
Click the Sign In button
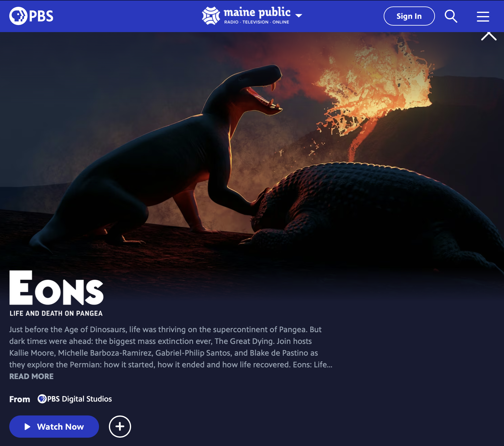(x=409, y=16)
